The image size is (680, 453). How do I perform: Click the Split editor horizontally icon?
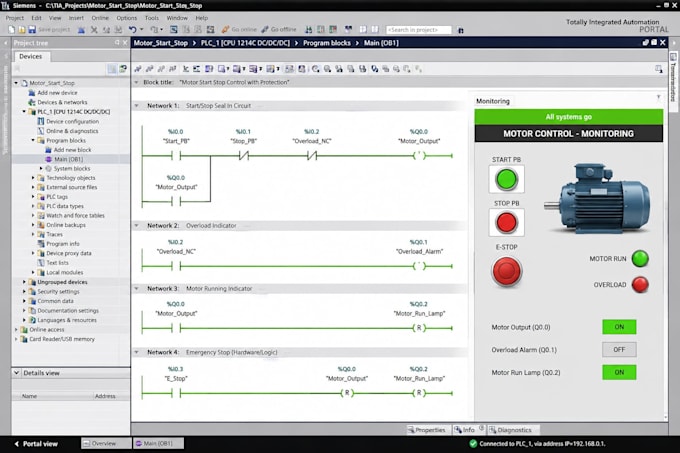coord(363,29)
